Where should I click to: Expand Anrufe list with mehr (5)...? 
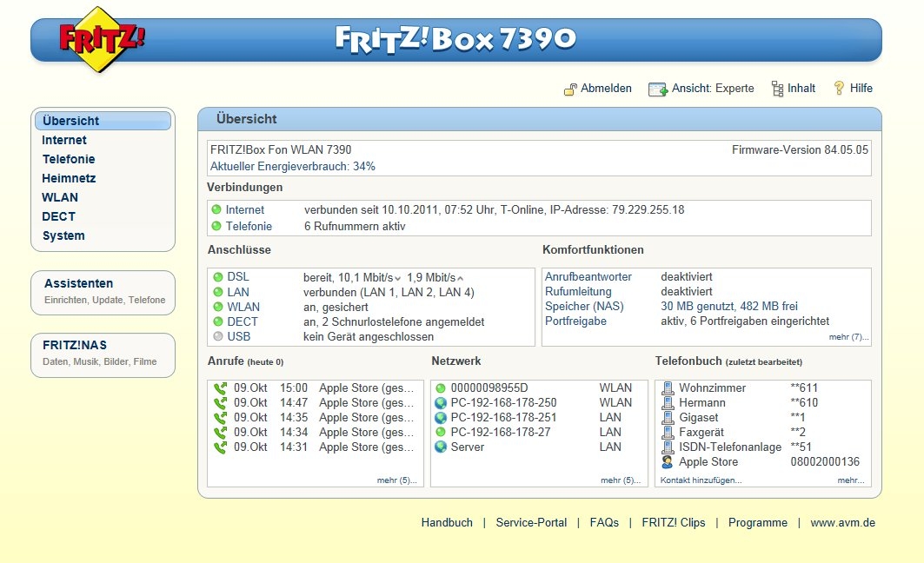pyautogui.click(x=396, y=480)
